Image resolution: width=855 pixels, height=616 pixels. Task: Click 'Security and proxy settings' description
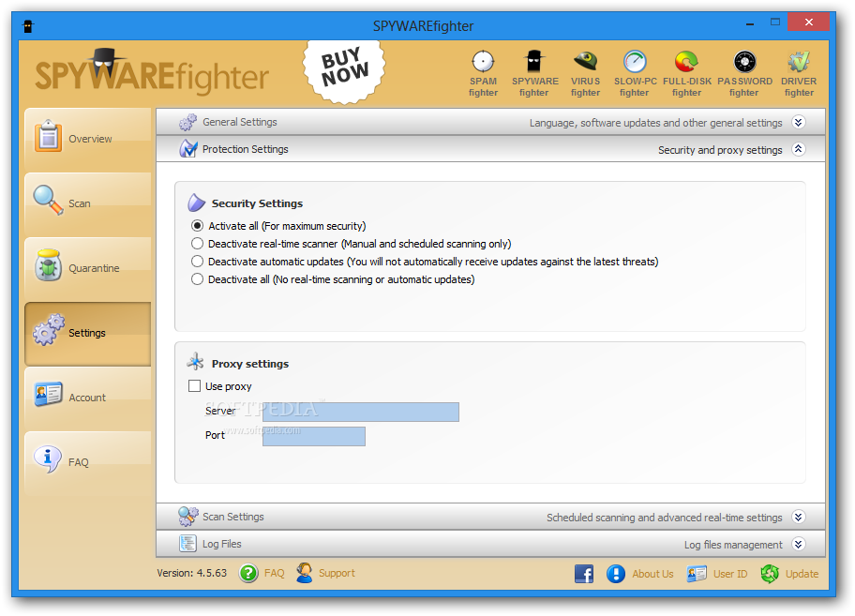(720, 150)
